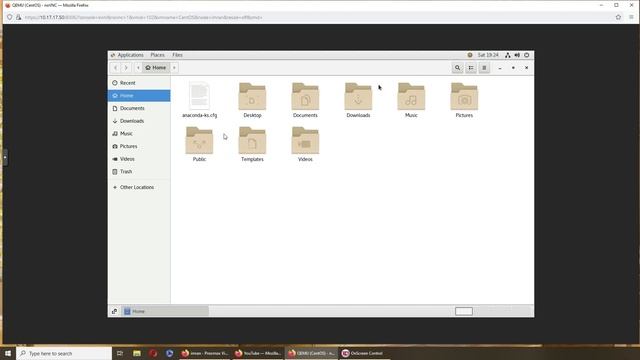The height and width of the screenshot is (360, 640).
Task: Open the anaconda-ks.cfg file icon
Action: tap(199, 96)
